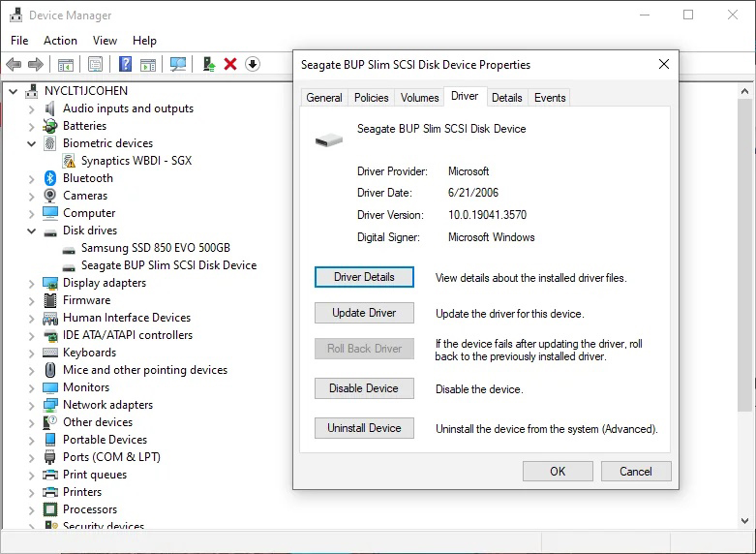The height and width of the screenshot is (554, 756).
Task: Click Cancel in the properties dialog
Action: (x=635, y=472)
